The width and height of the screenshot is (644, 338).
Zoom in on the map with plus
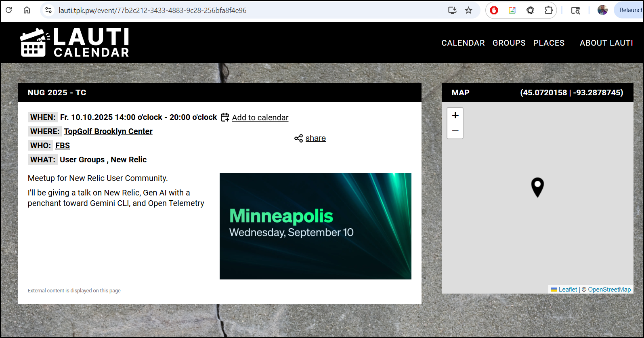click(x=455, y=115)
